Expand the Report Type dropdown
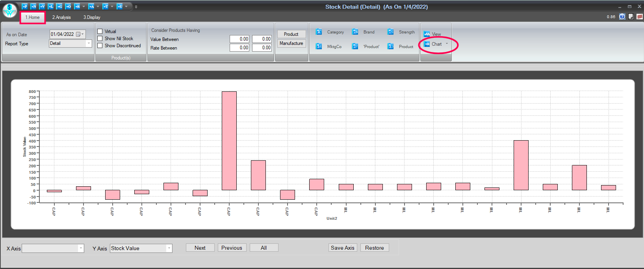This screenshot has width=644, height=269. click(89, 44)
